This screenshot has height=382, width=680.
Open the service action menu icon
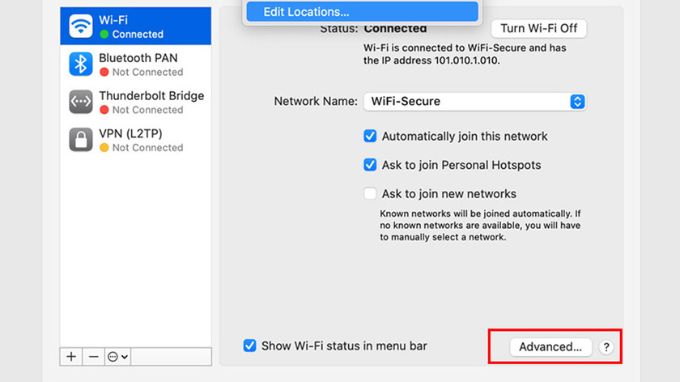tap(118, 356)
